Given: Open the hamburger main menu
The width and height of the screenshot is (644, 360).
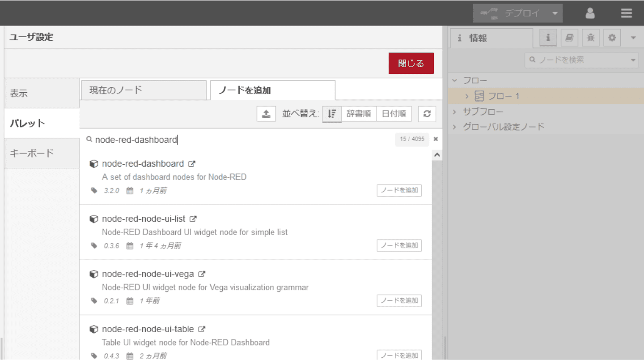Looking at the screenshot, I should tap(626, 13).
